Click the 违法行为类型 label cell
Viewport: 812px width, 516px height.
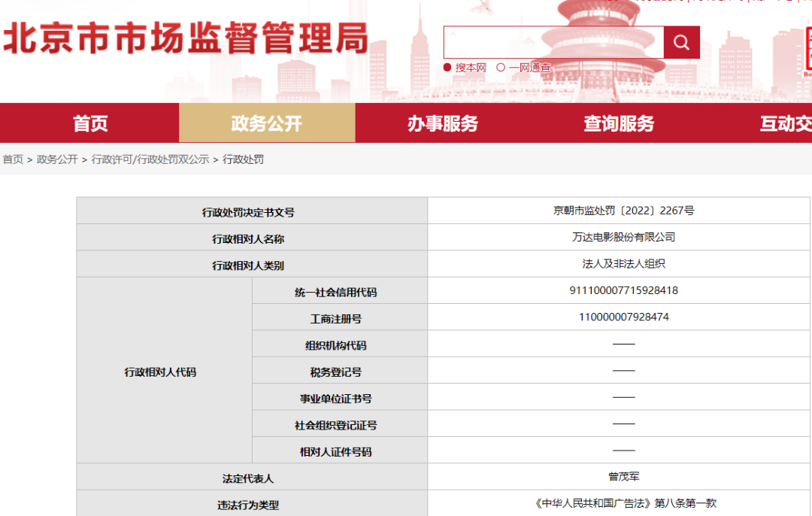(252, 503)
